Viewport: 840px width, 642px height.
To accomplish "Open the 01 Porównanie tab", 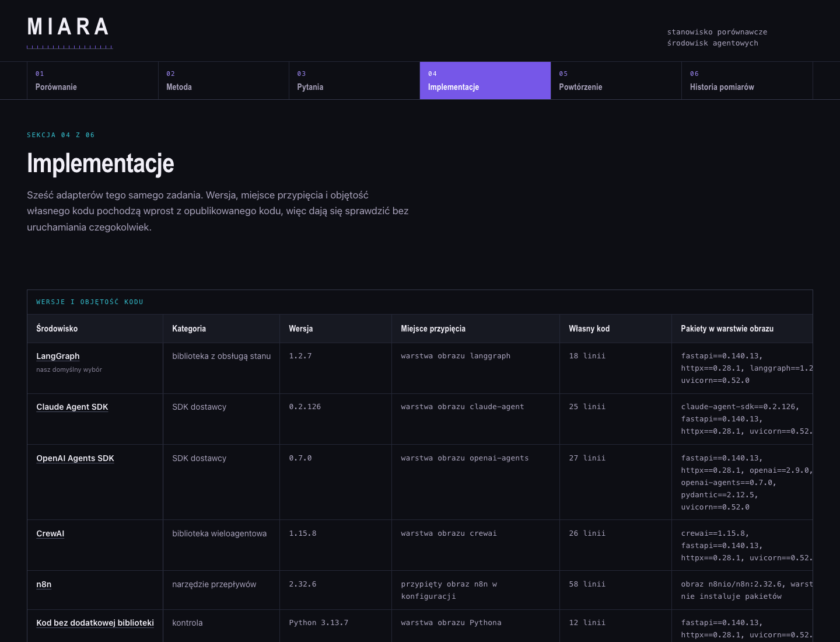I will (x=93, y=81).
